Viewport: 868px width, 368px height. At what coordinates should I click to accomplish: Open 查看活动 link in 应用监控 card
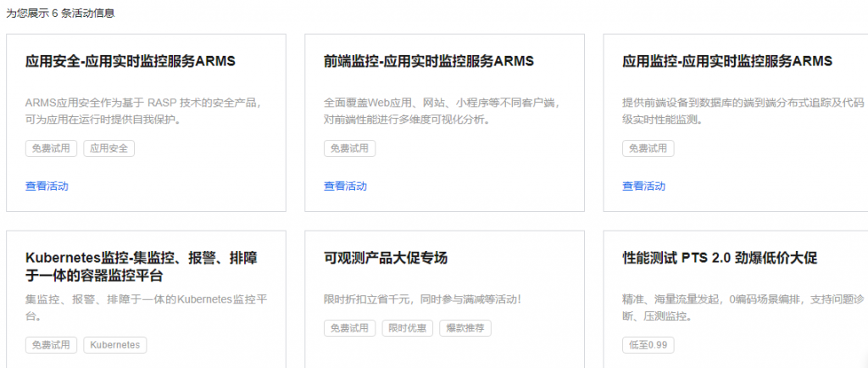[x=644, y=187]
